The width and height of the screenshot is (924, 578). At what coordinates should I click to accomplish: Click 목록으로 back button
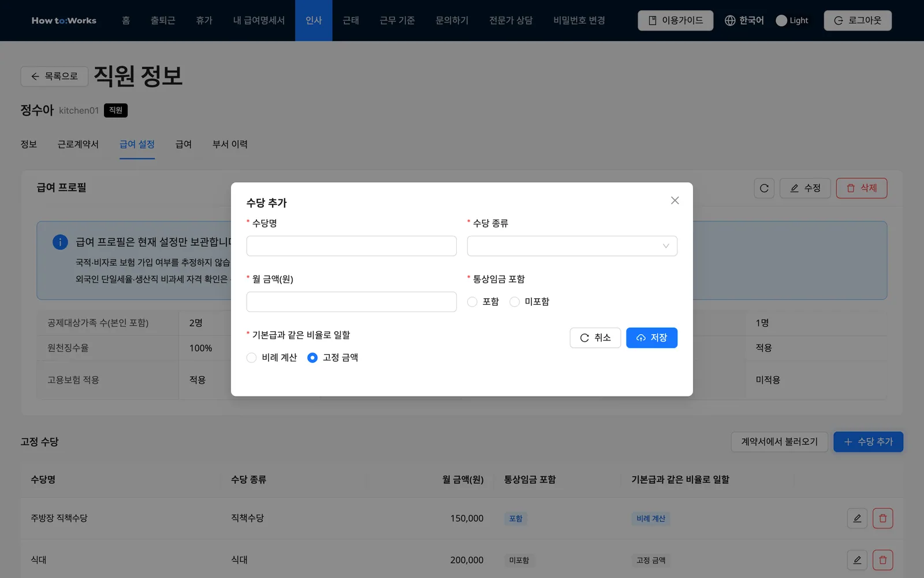[54, 76]
